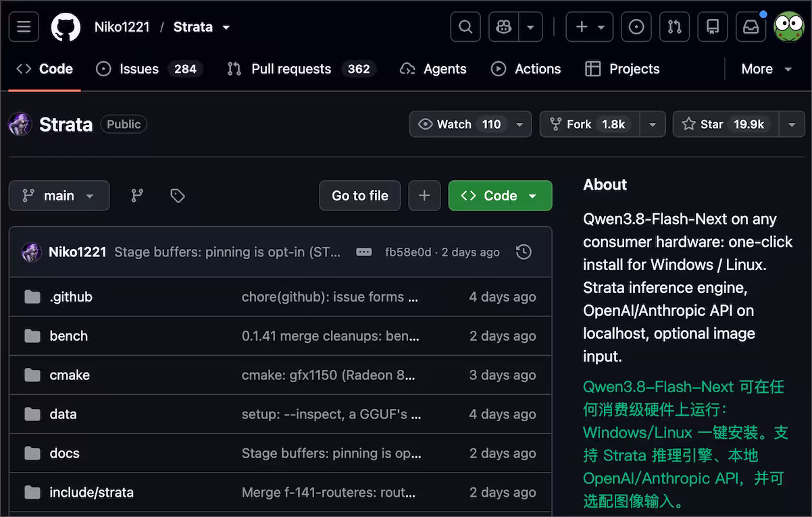The width and height of the screenshot is (812, 517).
Task: Open the include/strata folder
Action: point(91,493)
